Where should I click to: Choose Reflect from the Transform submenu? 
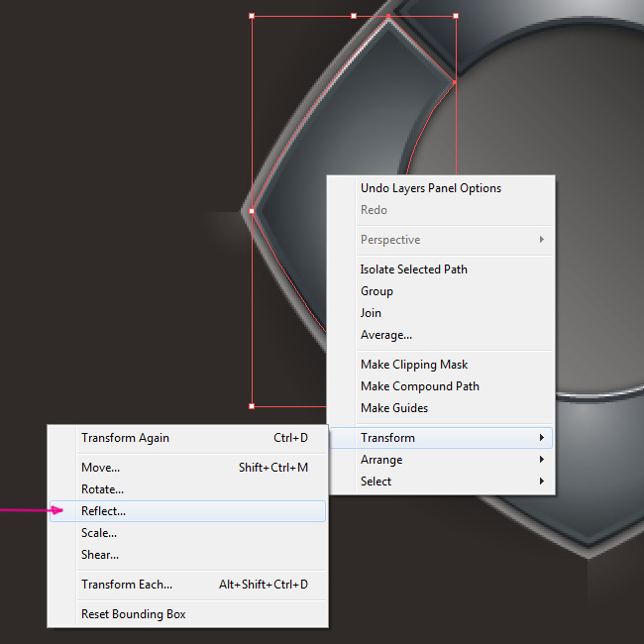[104, 511]
